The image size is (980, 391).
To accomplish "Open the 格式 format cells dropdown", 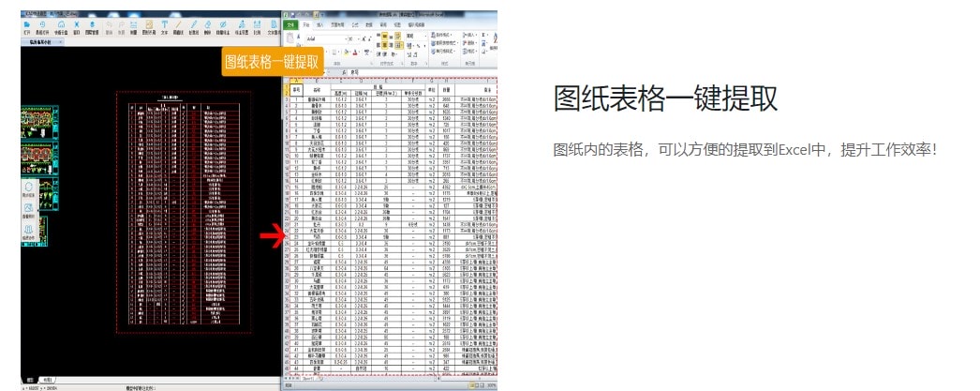I will (470, 52).
